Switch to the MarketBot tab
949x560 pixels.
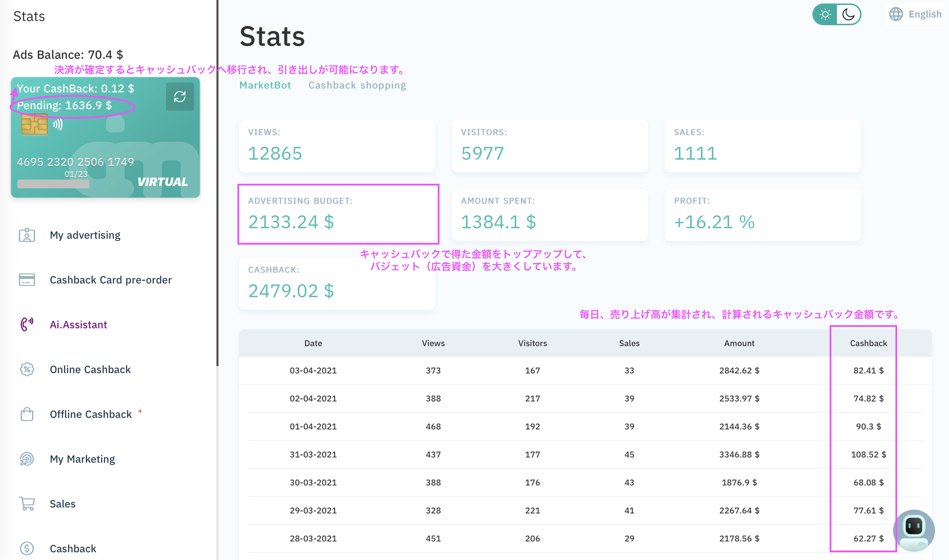pyautogui.click(x=265, y=85)
